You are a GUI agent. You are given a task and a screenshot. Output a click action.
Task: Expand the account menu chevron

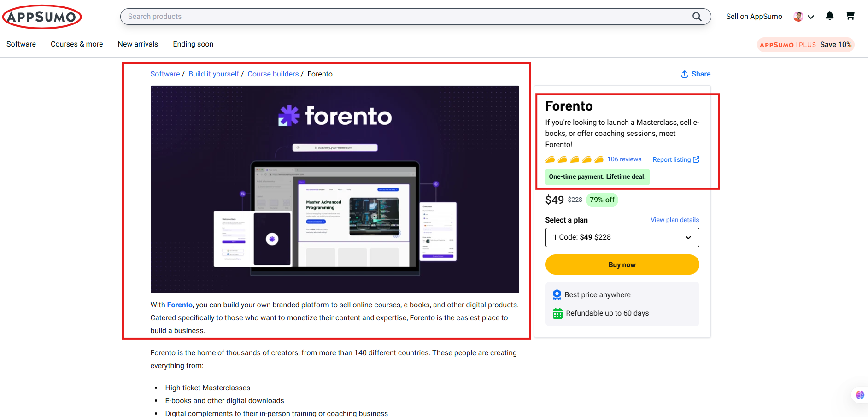[811, 17]
